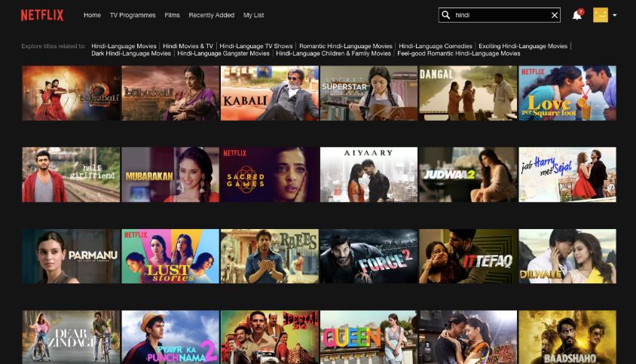Open the Dangal thumbnail

click(468, 93)
